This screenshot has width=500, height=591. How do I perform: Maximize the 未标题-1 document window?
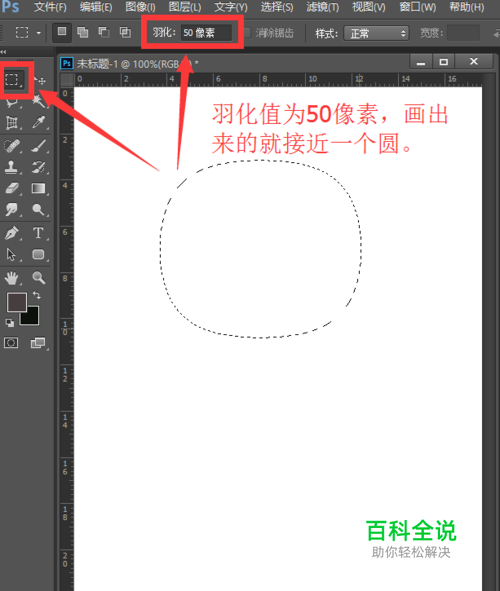(443, 62)
